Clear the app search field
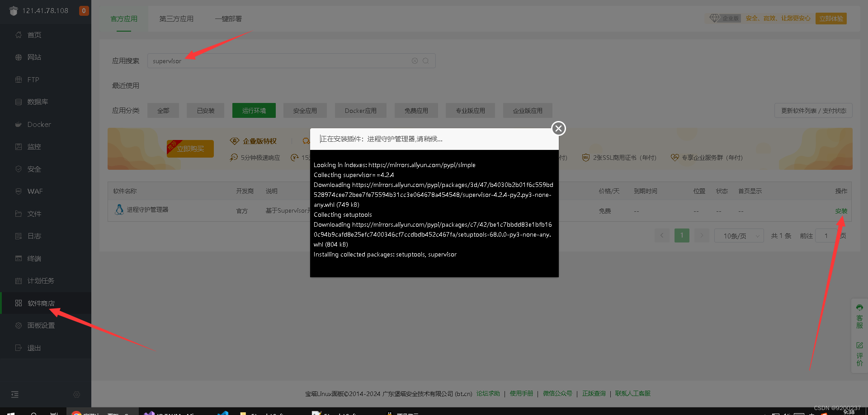868x415 pixels. [x=415, y=61]
